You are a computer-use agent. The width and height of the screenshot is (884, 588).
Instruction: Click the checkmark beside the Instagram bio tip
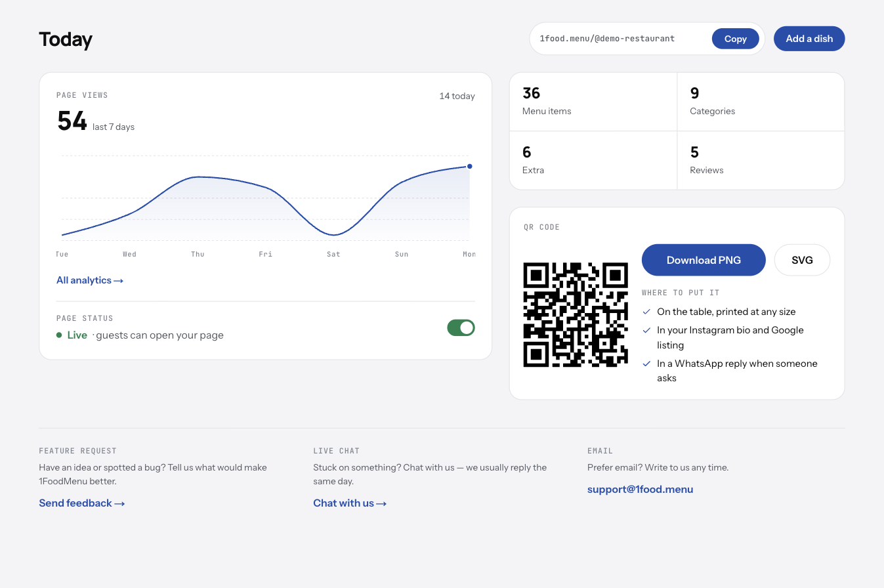(646, 330)
